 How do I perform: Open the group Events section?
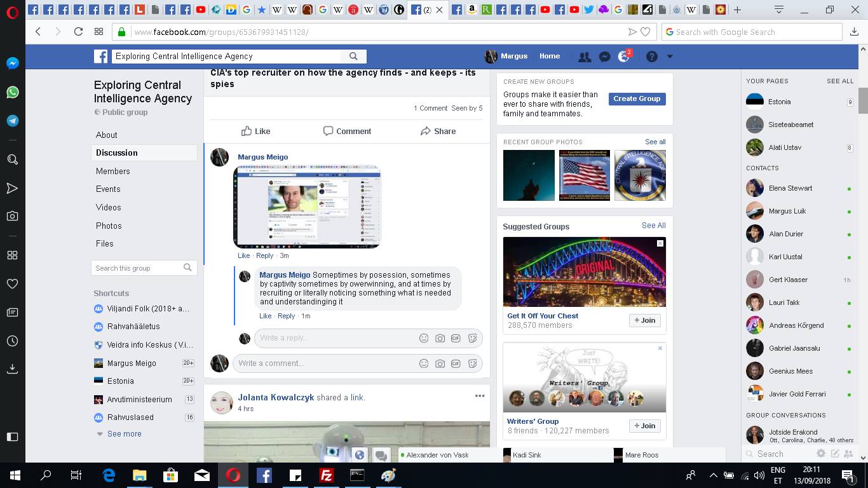(108, 189)
